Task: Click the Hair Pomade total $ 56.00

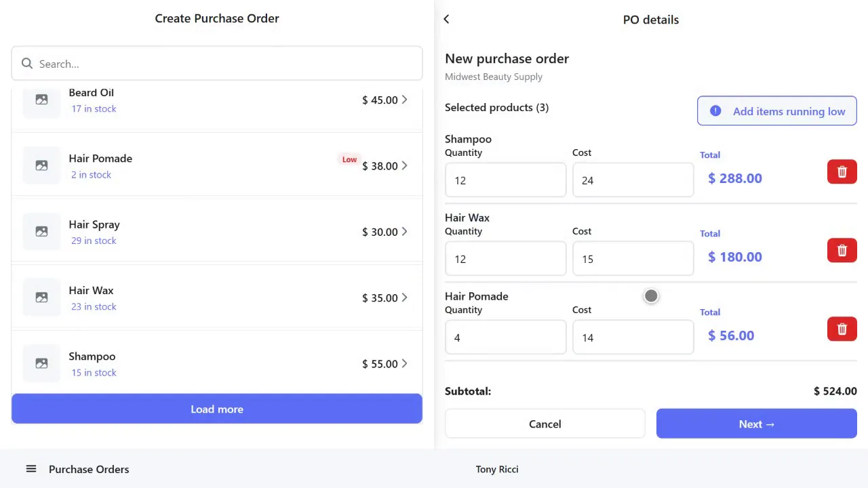Action: pos(731,335)
